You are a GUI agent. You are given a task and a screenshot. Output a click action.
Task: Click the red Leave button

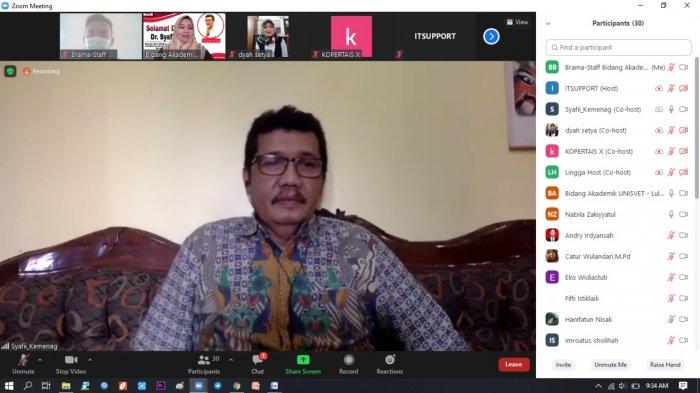click(x=514, y=365)
